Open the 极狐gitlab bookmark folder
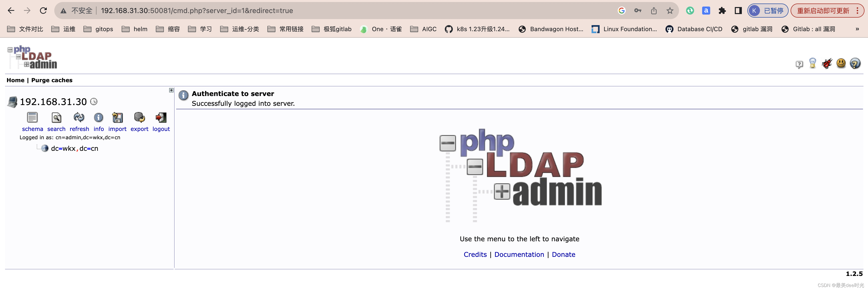This screenshot has height=290, width=868. 331,29
